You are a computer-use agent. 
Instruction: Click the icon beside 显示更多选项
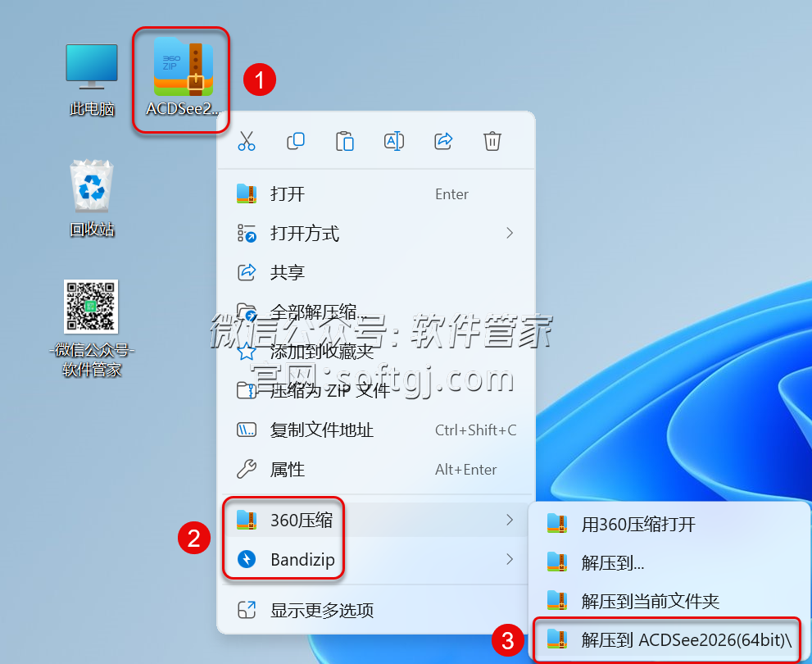tap(247, 610)
